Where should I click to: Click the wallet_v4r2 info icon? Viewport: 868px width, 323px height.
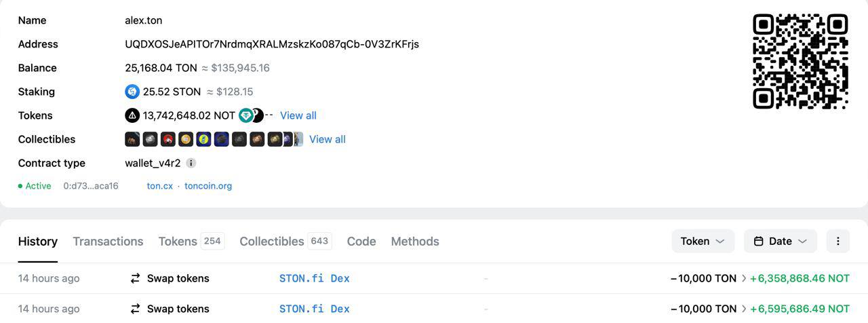[x=191, y=163]
